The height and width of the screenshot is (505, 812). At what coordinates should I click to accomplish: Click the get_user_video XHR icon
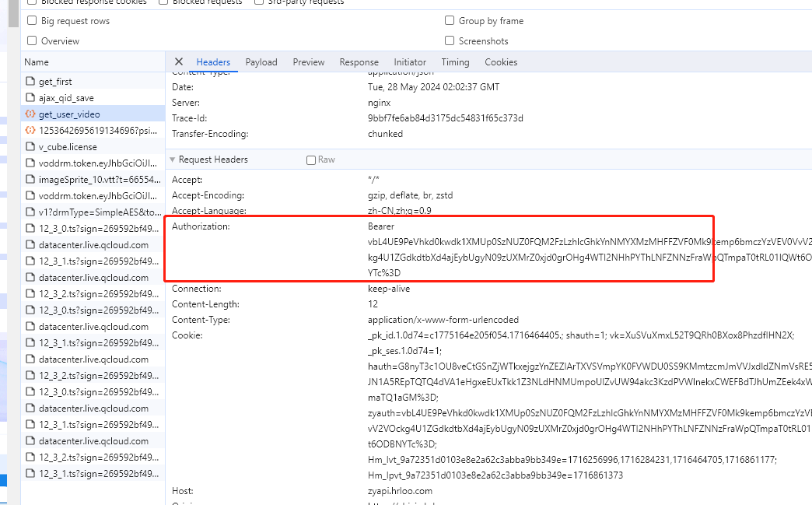(30, 114)
